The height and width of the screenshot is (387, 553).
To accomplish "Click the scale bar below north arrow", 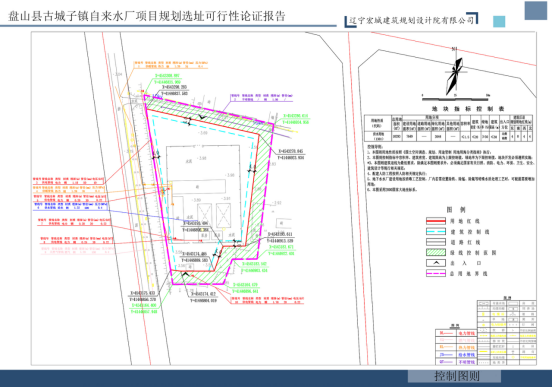I will 455,97.
